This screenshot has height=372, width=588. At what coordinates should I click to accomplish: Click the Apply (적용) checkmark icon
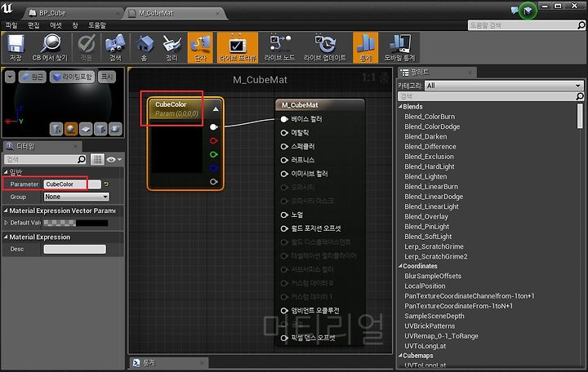point(86,47)
